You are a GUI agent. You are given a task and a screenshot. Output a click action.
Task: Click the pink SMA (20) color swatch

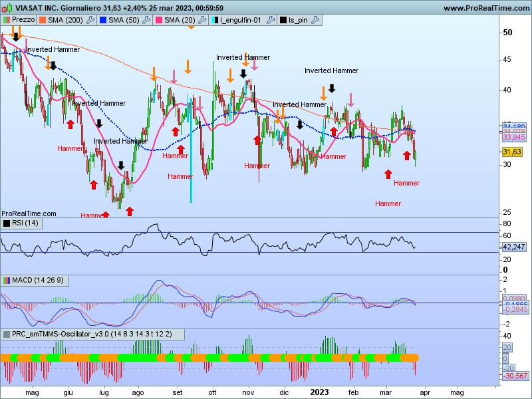(x=159, y=20)
